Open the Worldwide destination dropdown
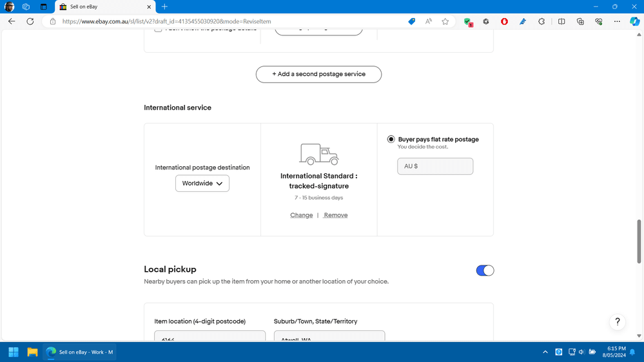This screenshot has width=644, height=362. [x=202, y=184]
